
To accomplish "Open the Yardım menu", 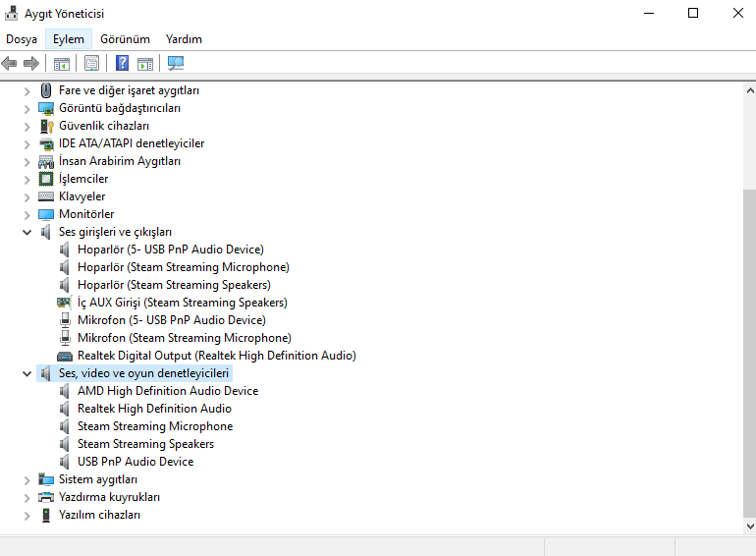I will 184,39.
